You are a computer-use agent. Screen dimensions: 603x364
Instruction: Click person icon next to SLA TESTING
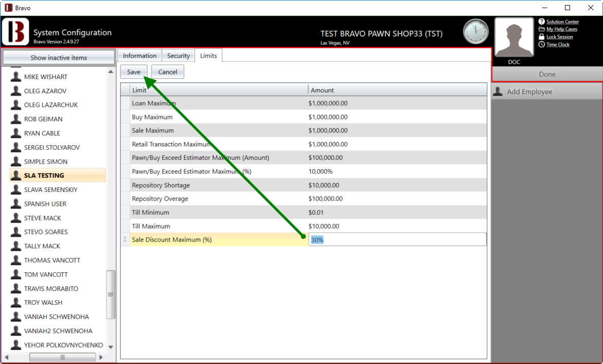pos(16,175)
